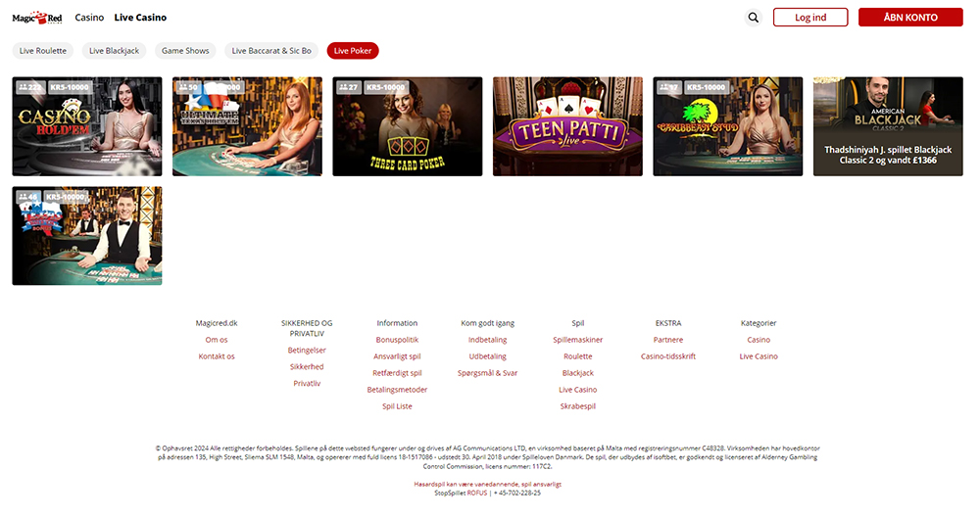The height and width of the screenshot is (518, 980).
Task: Open the Privatliv footer link
Action: [307, 383]
